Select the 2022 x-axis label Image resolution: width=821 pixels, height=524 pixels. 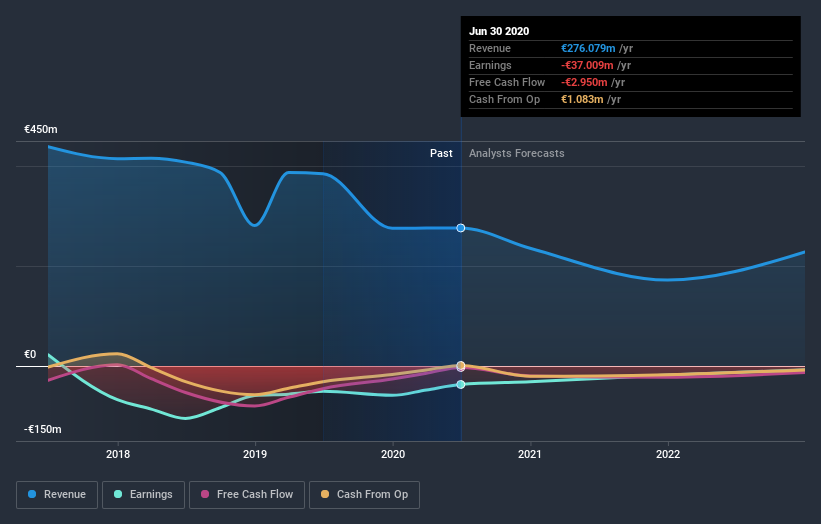point(668,454)
